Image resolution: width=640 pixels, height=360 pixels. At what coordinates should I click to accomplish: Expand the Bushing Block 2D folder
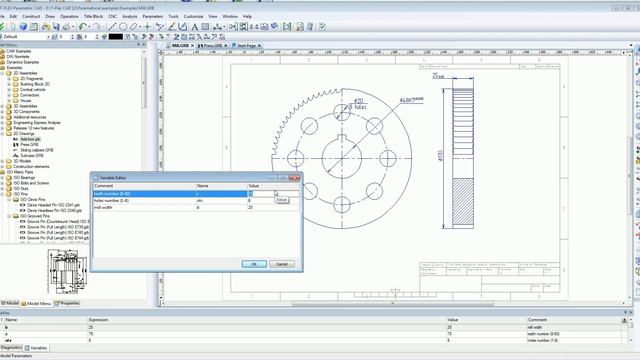[9, 84]
